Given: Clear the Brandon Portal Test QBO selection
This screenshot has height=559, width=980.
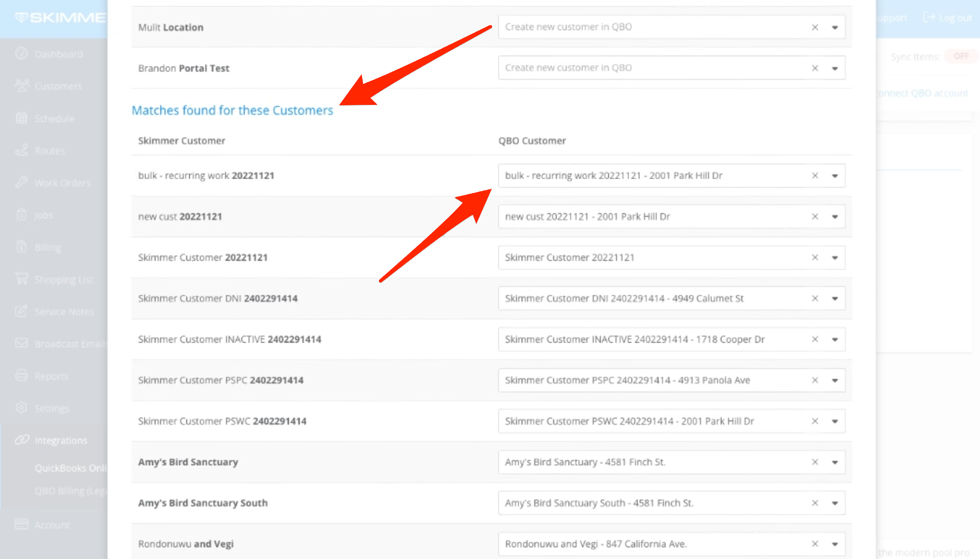Looking at the screenshot, I should tap(815, 68).
